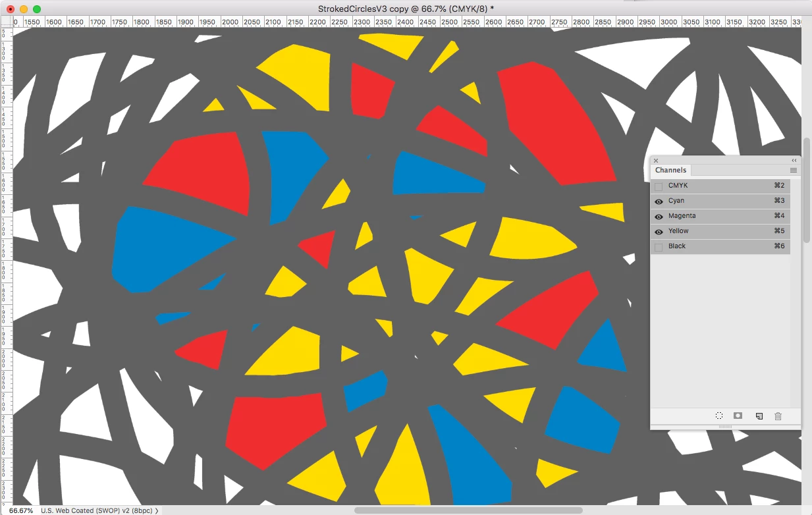812x515 pixels.
Task: Delete current channel trash icon
Action: [778, 416]
